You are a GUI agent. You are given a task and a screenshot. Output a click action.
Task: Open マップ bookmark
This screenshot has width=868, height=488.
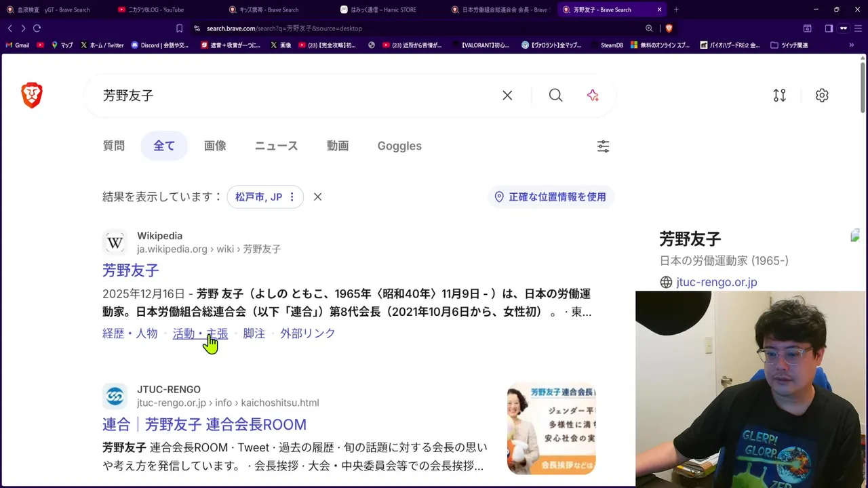pos(62,45)
